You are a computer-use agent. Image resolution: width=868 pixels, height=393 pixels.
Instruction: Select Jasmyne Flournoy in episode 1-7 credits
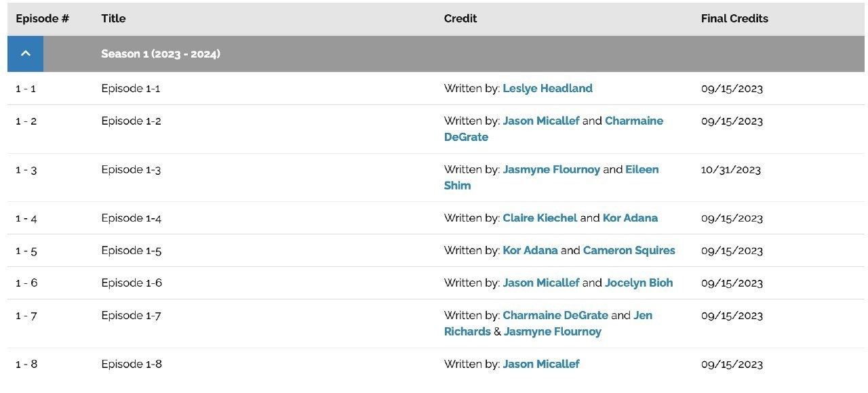coord(553,332)
